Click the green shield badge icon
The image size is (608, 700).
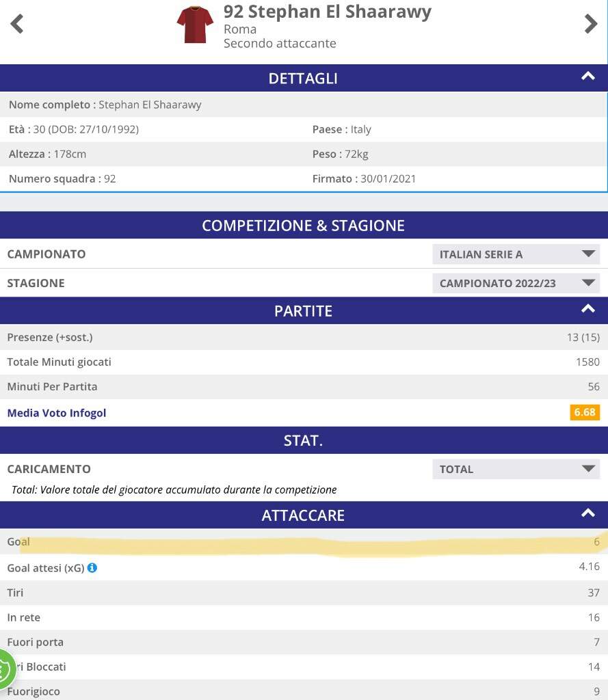[x=5, y=670]
